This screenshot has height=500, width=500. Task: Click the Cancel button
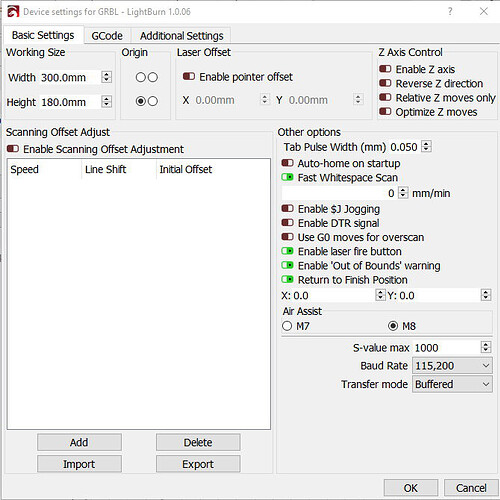tap(471, 488)
